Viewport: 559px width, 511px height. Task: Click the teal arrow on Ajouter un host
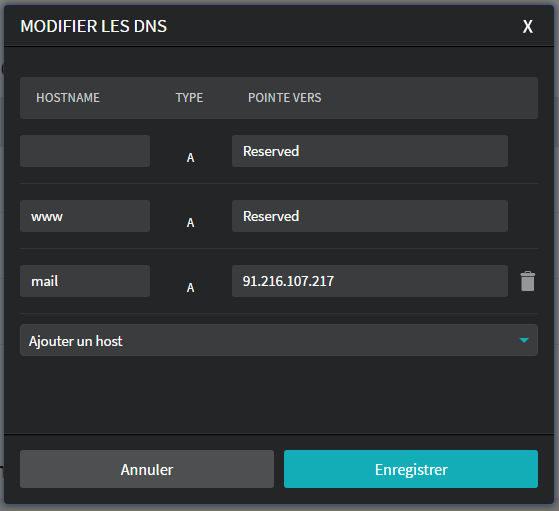pos(524,340)
